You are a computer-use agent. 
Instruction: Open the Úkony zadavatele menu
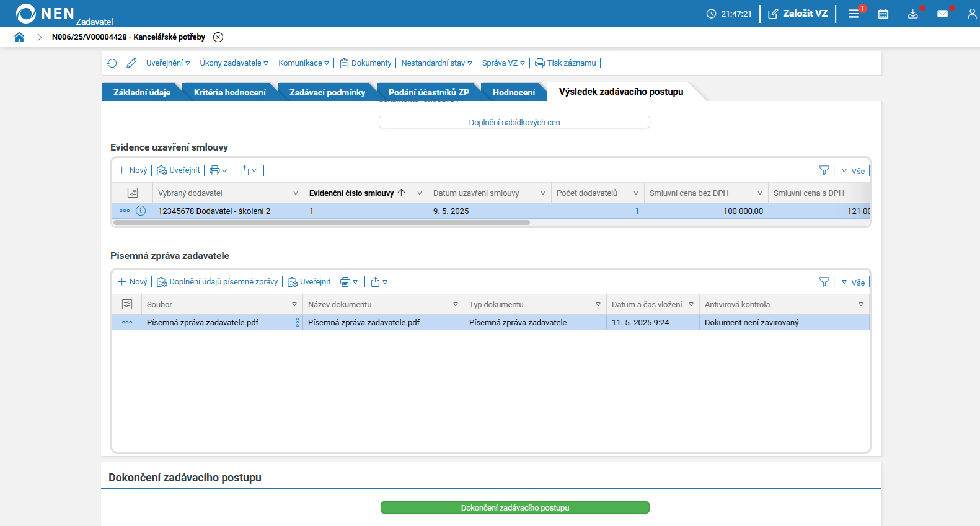click(234, 63)
